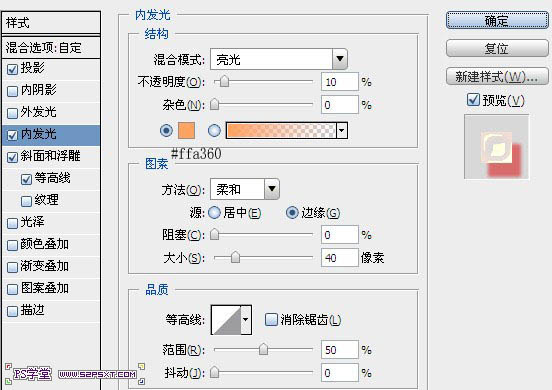552x390 pixels.
Task: Click the 阻塞 choke slider handle
Action: [x=214, y=235]
